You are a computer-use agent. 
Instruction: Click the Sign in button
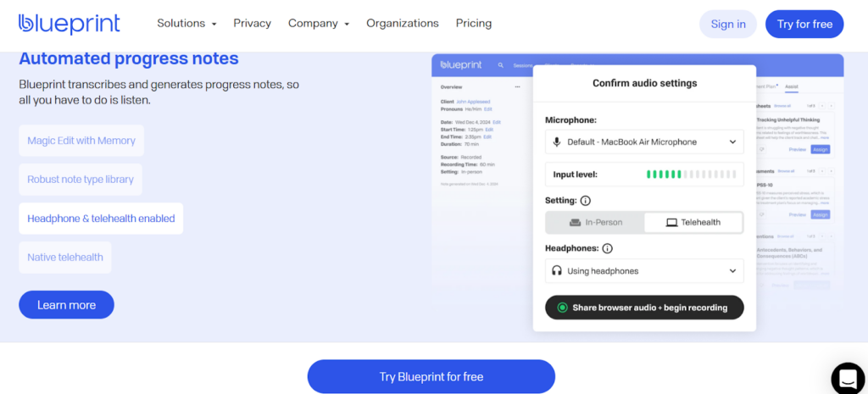coord(728,25)
